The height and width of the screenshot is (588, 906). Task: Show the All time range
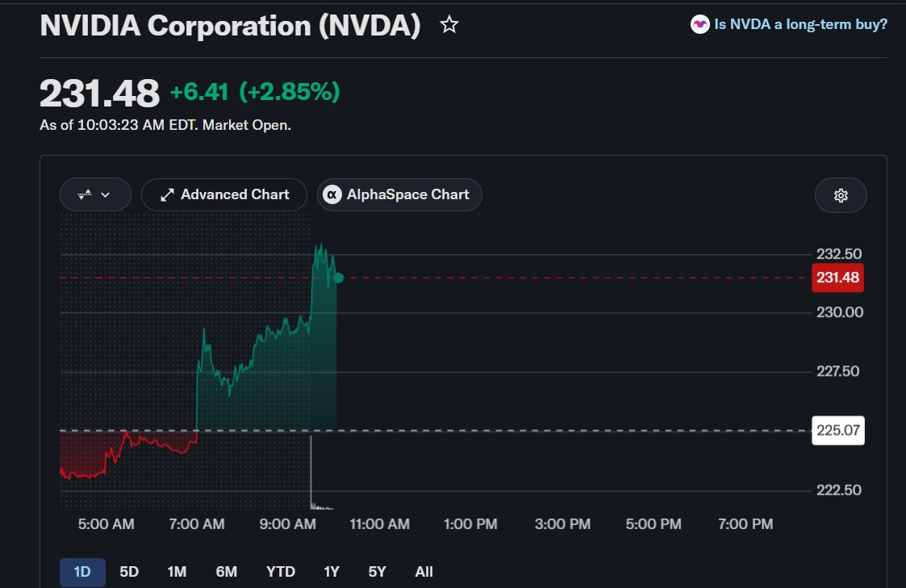click(424, 572)
